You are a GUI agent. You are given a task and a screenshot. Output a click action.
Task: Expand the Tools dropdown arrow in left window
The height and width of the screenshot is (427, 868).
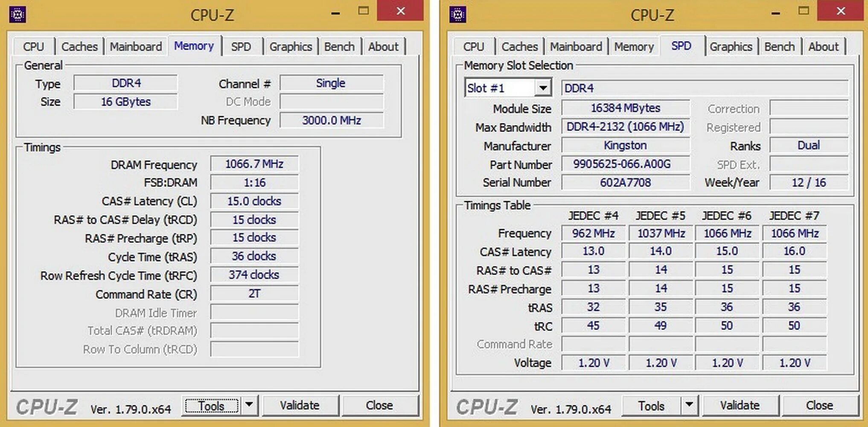point(249,404)
